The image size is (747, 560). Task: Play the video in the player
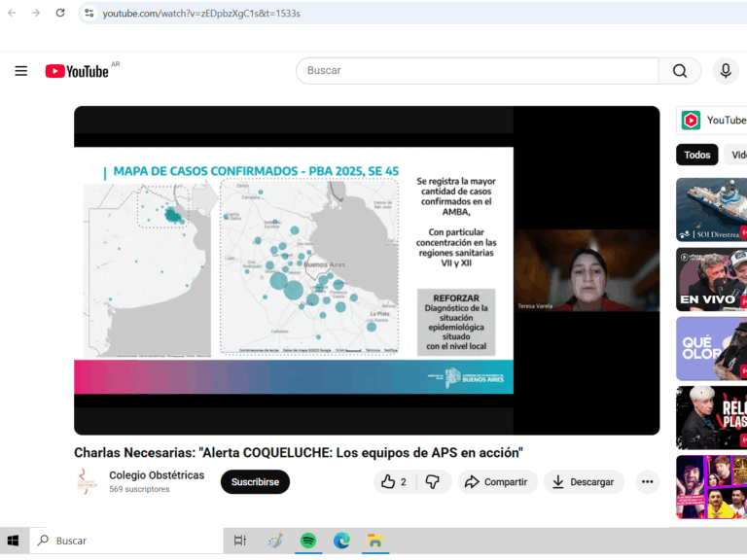point(367,270)
